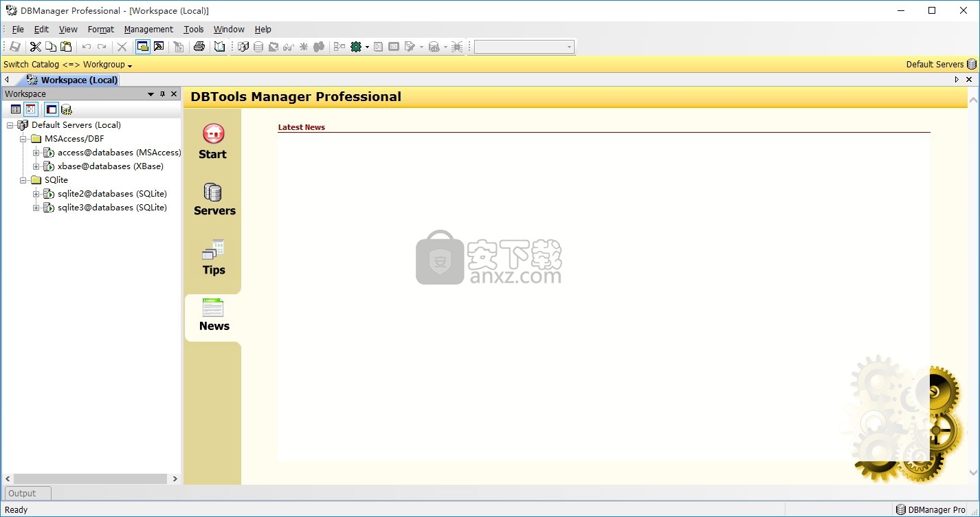Open the Switch Catalog <=> Workgroup dropdown
This screenshot has width=980, height=517.
pyautogui.click(x=68, y=65)
